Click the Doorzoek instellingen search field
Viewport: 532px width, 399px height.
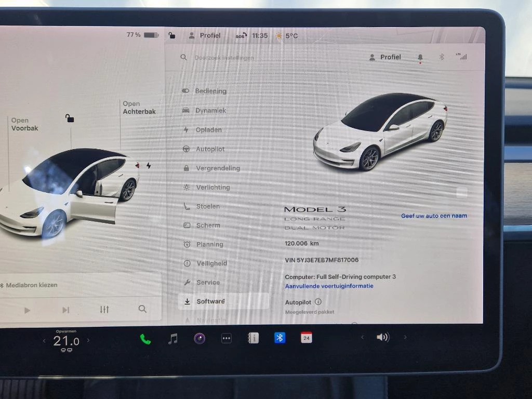(223, 57)
